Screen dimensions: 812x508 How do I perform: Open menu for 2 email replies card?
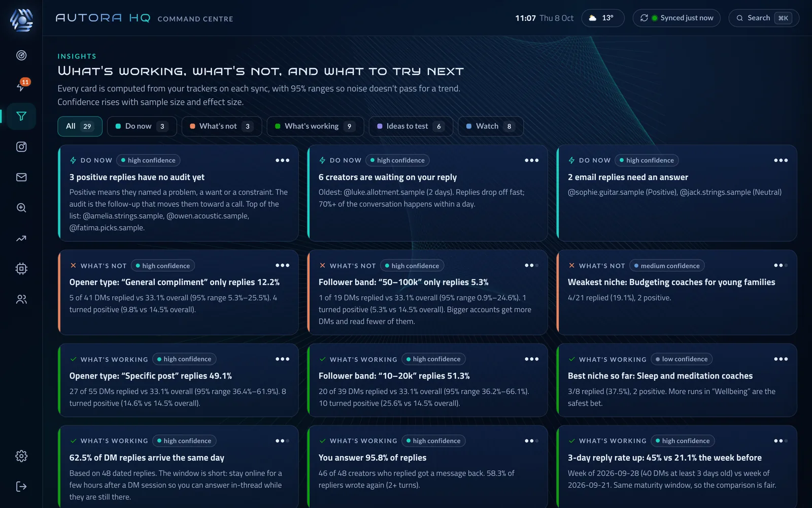pos(781,161)
